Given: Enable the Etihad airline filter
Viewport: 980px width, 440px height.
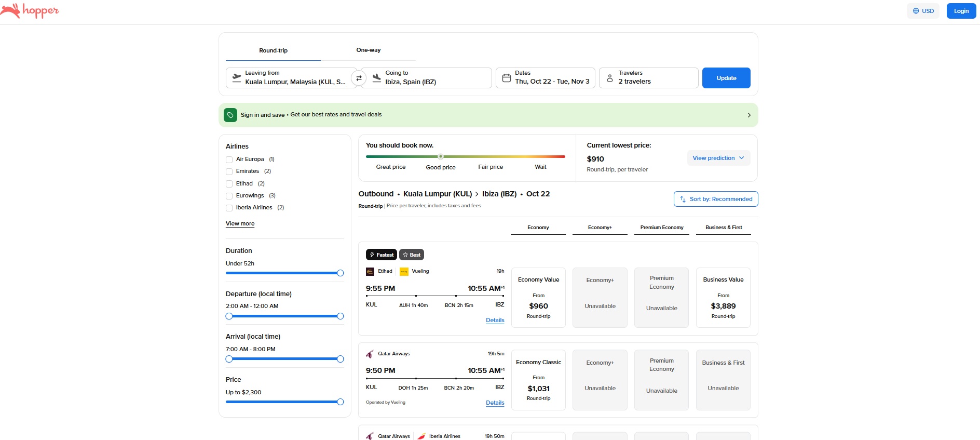Looking at the screenshot, I should pos(229,184).
